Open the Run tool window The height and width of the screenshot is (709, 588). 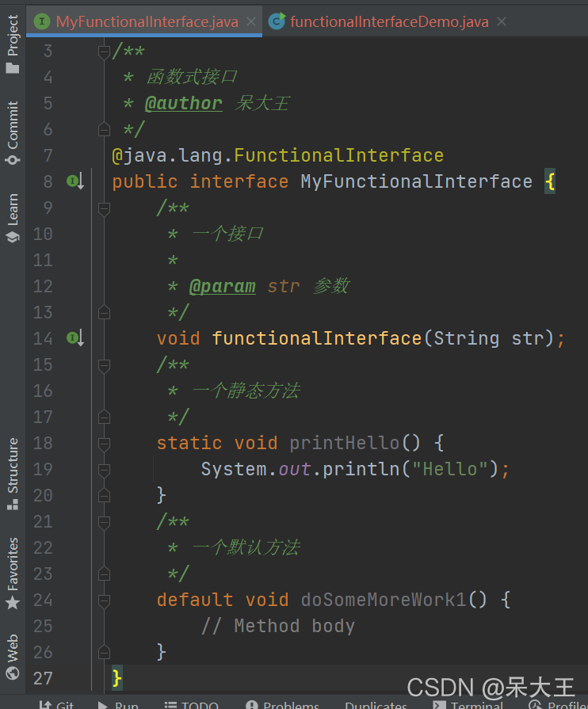tap(119, 704)
